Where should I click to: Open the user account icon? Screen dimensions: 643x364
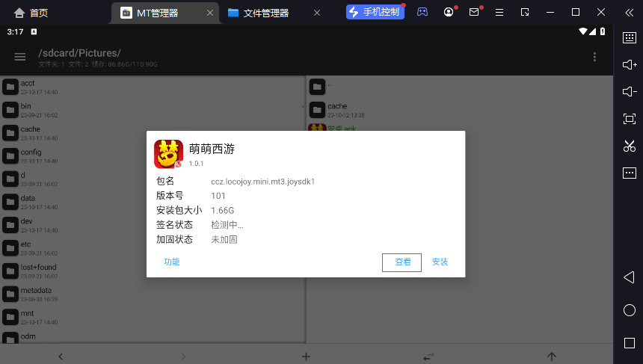[449, 12]
